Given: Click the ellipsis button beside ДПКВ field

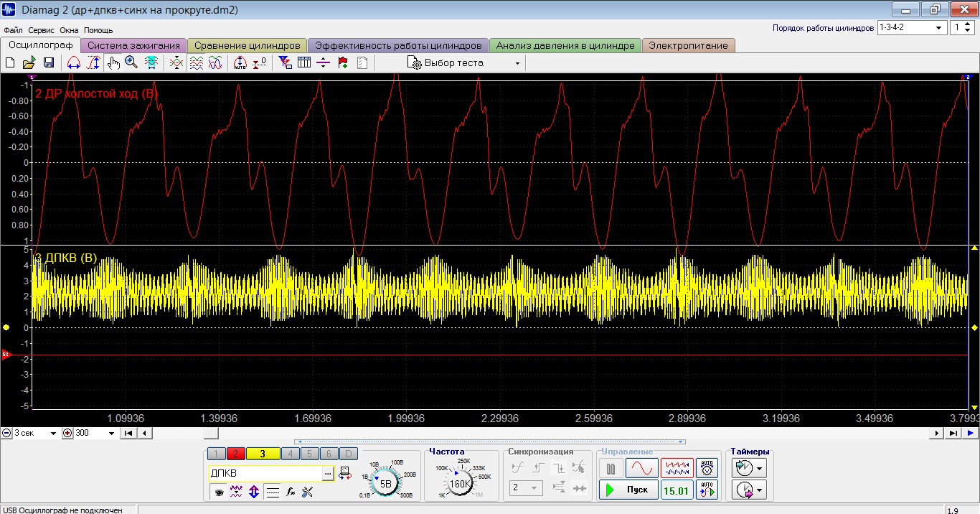Looking at the screenshot, I should coord(328,474).
